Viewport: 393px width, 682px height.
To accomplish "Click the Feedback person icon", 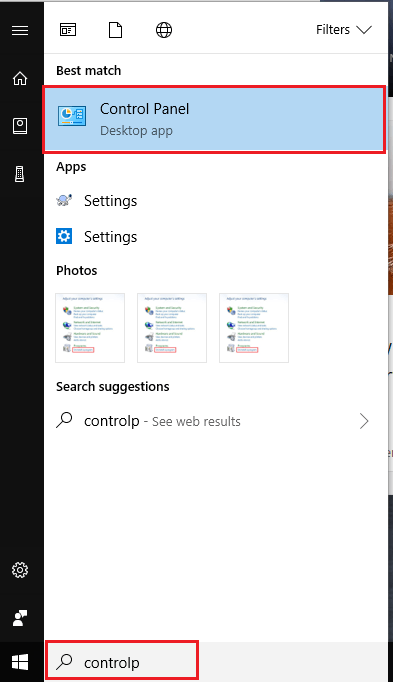I will point(20,618).
